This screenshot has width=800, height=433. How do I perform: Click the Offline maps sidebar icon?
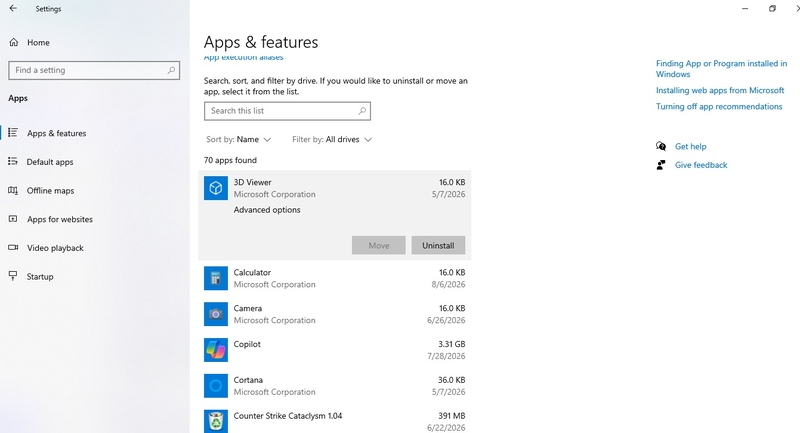pos(13,190)
